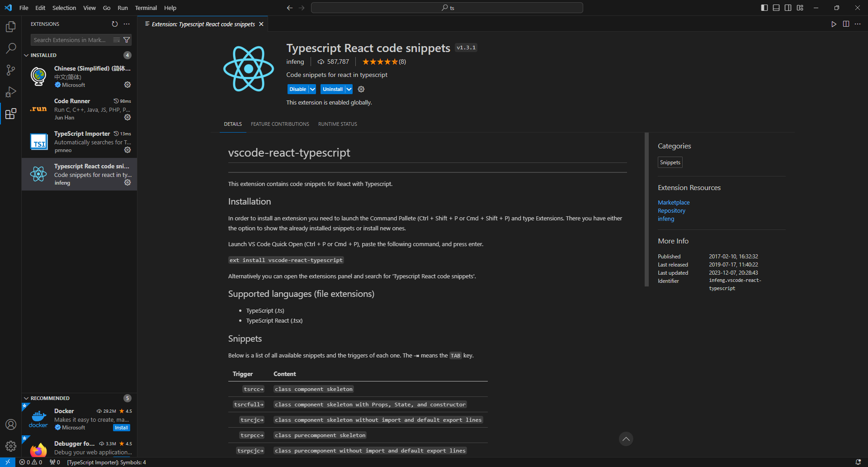Select the Extensions view icon
This screenshot has width=868, height=467.
coord(11,113)
